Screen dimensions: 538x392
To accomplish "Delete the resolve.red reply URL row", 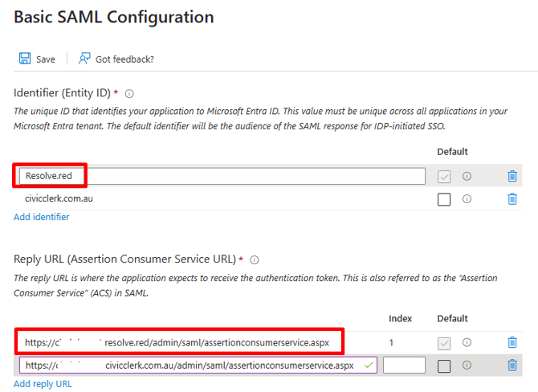I will 512,343.
